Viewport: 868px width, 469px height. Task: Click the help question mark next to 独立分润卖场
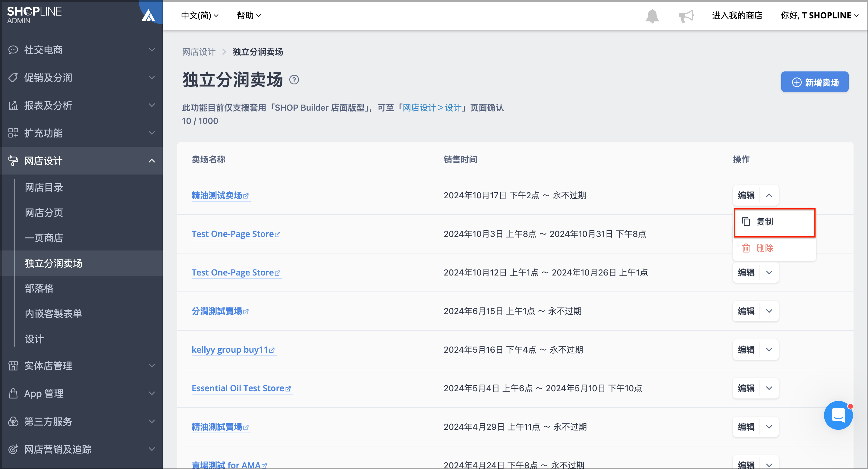click(x=294, y=80)
